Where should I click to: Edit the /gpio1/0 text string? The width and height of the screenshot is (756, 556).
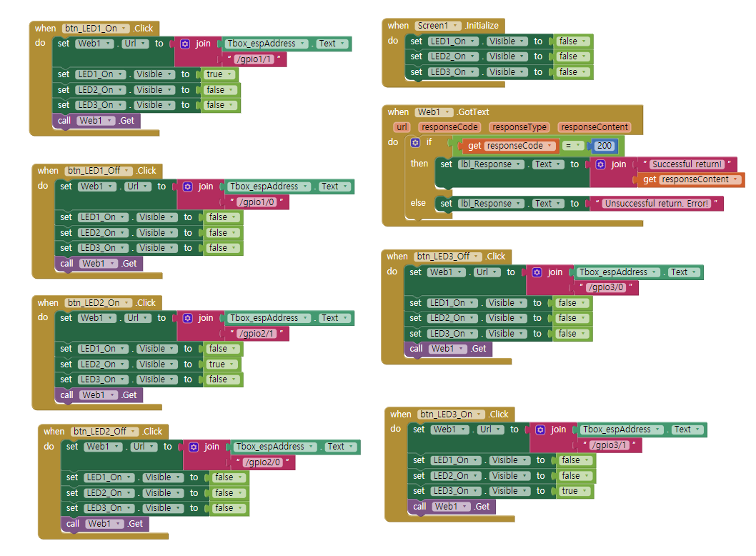[257, 202]
